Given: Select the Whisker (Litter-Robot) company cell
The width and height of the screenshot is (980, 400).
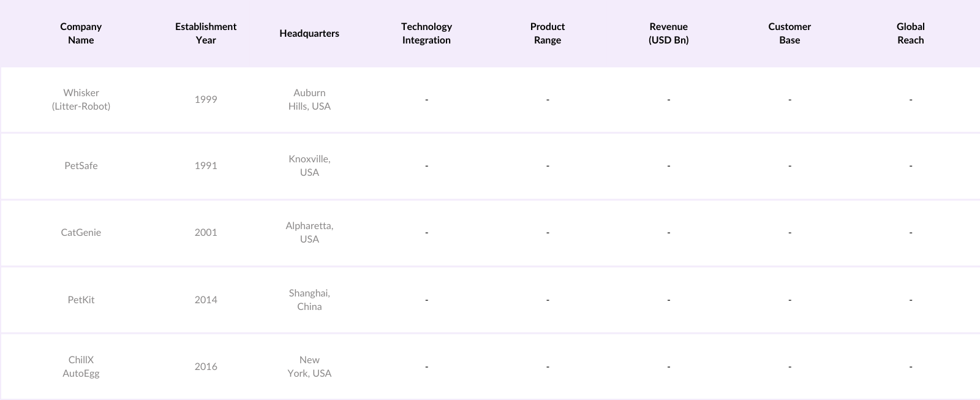Looking at the screenshot, I should [x=81, y=99].
